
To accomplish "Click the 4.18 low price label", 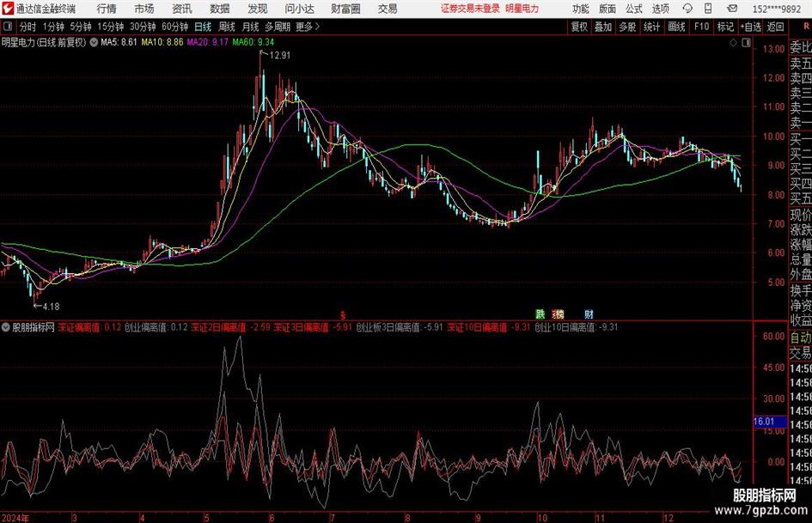I will (51, 306).
